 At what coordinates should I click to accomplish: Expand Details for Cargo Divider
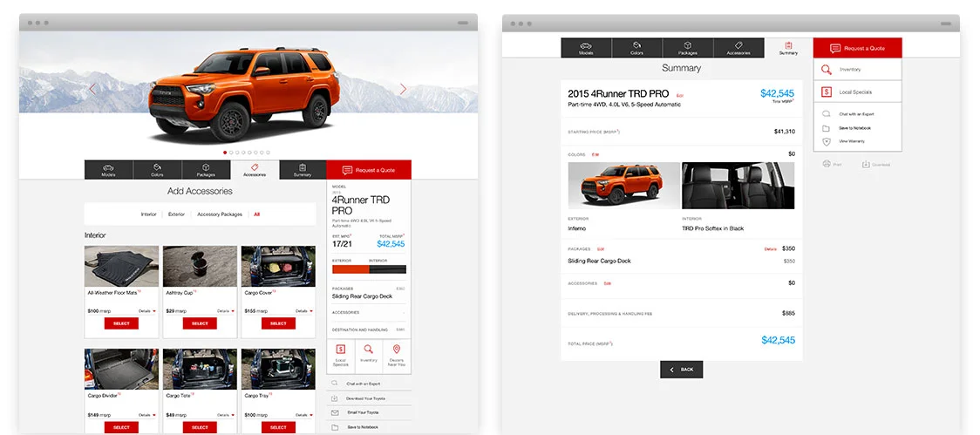(147, 414)
